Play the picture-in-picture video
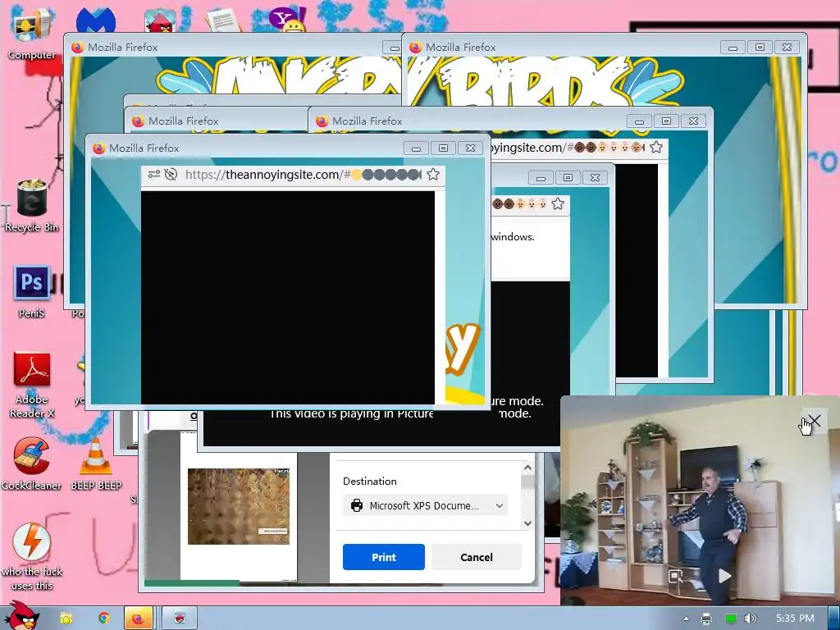The width and height of the screenshot is (840, 630). [x=724, y=576]
